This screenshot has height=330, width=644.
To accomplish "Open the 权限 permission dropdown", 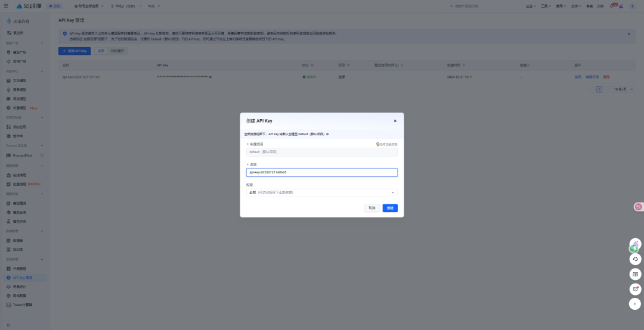I will click(322, 192).
